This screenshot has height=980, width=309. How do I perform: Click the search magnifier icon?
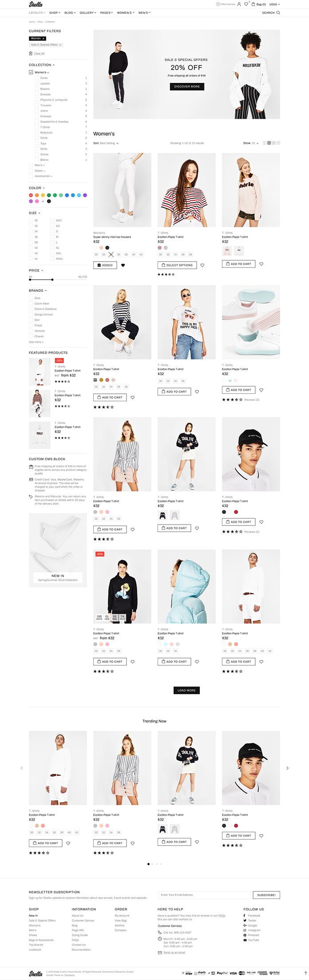[278, 13]
